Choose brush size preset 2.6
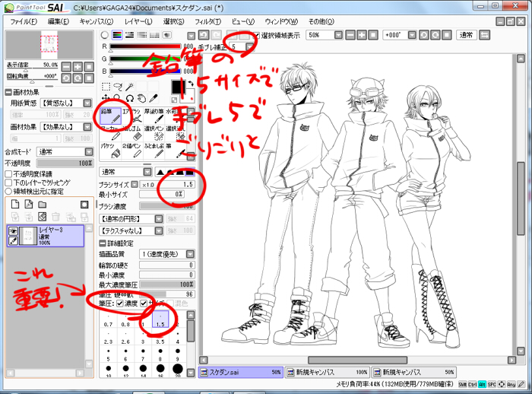The image size is (532, 394). click(125, 337)
